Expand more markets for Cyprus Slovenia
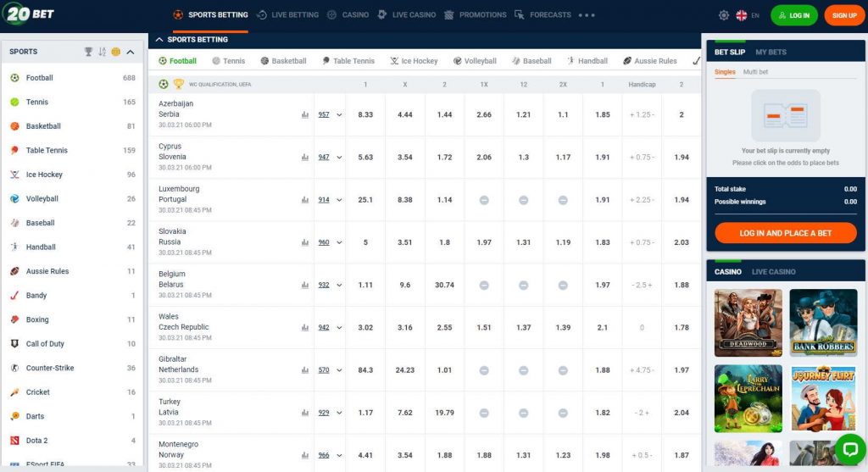 339,157
